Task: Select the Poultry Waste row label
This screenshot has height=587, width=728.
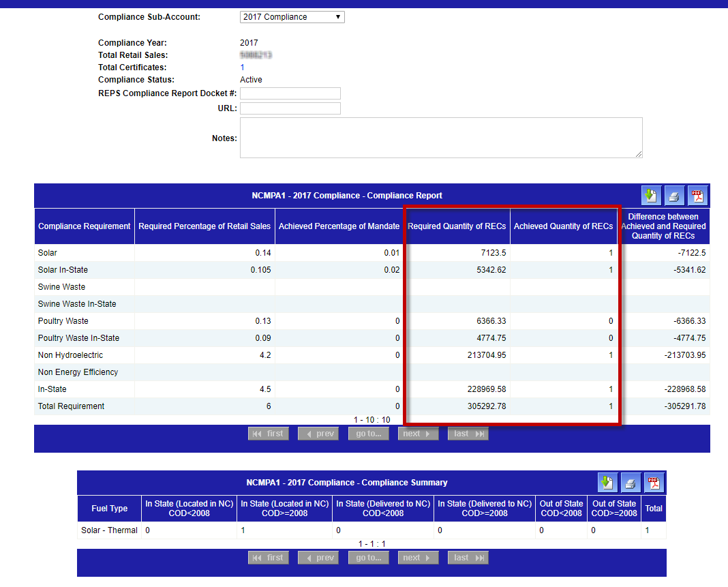Action: (63, 321)
